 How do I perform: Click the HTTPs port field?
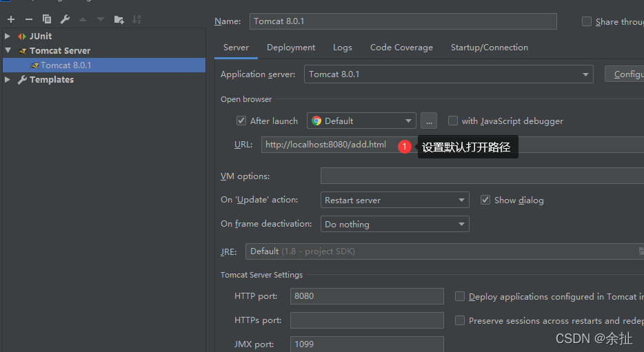[x=367, y=320]
